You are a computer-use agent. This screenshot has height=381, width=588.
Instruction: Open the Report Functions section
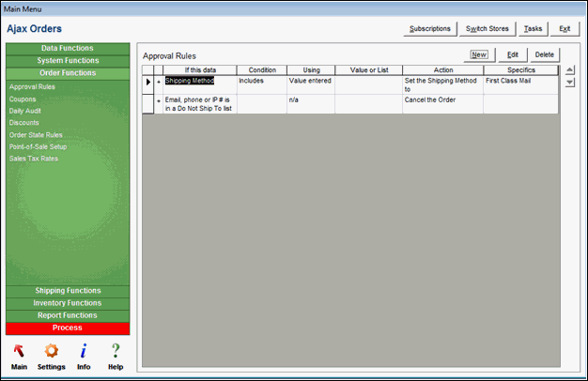[68, 315]
